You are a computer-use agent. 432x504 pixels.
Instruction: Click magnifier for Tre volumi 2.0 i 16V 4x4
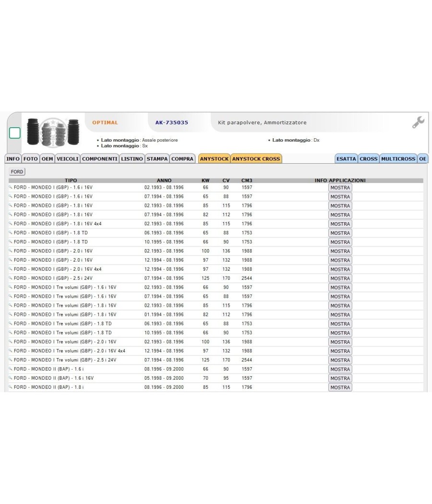[x=10, y=351]
